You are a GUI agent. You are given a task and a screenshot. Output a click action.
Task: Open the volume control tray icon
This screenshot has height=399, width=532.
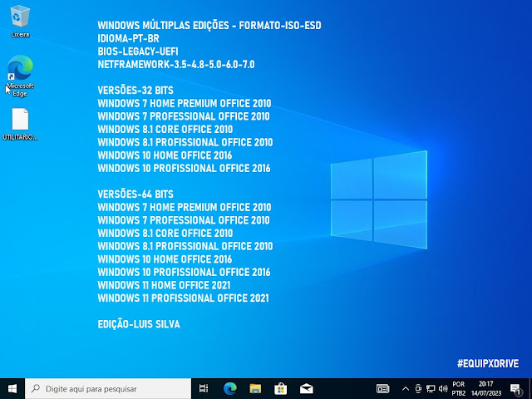coord(443,389)
